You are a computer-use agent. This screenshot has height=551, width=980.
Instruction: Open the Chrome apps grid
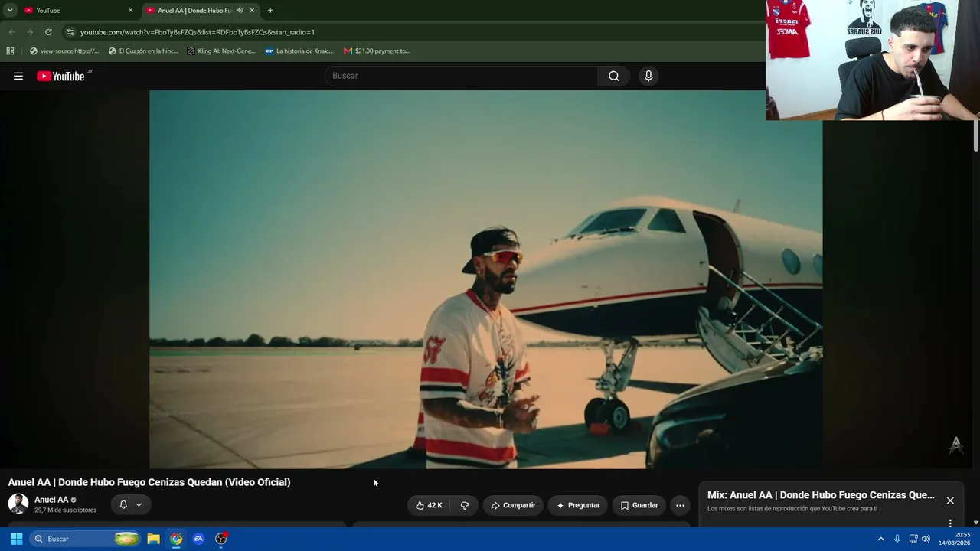click(x=10, y=51)
